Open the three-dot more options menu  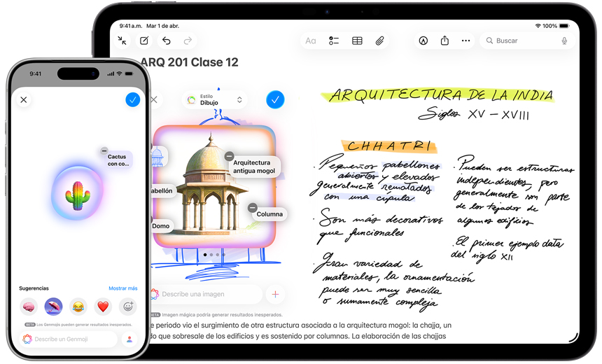tap(466, 41)
